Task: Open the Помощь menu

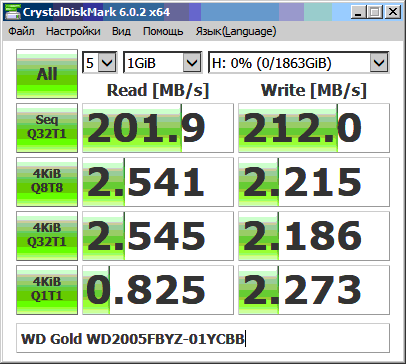Action: coord(163,31)
